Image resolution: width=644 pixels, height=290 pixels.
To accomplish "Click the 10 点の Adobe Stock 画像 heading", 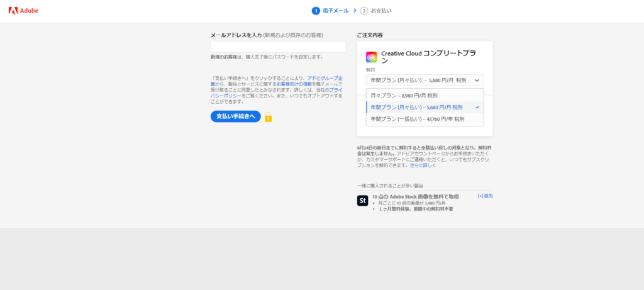I will [416, 197].
